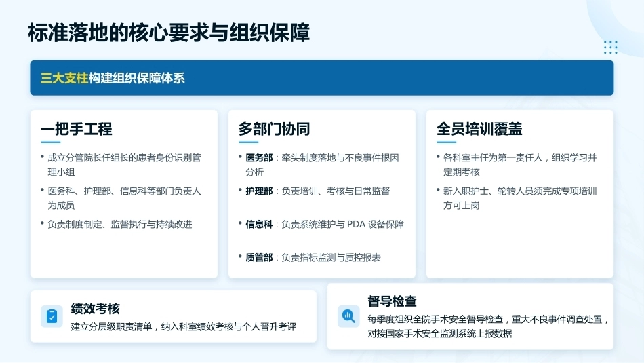Select the heading 绩效考核
The height and width of the screenshot is (363, 644).
96,309
